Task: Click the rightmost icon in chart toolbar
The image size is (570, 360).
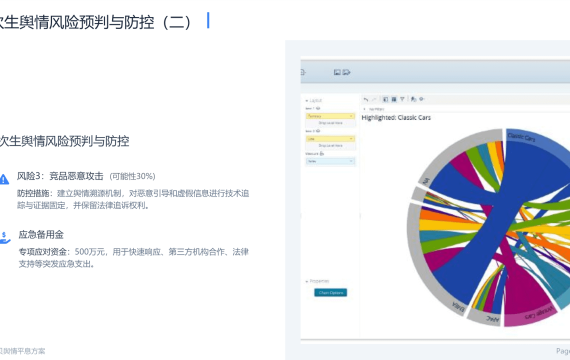Action: (422, 99)
